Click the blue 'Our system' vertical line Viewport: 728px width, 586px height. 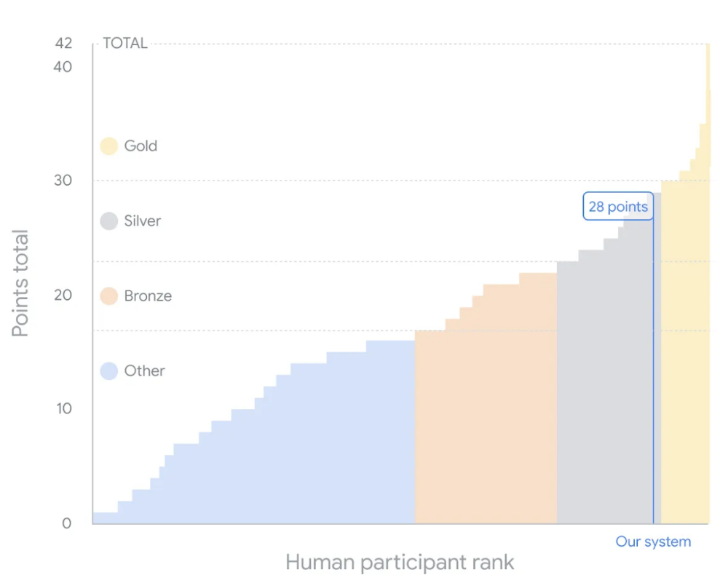[653, 364]
